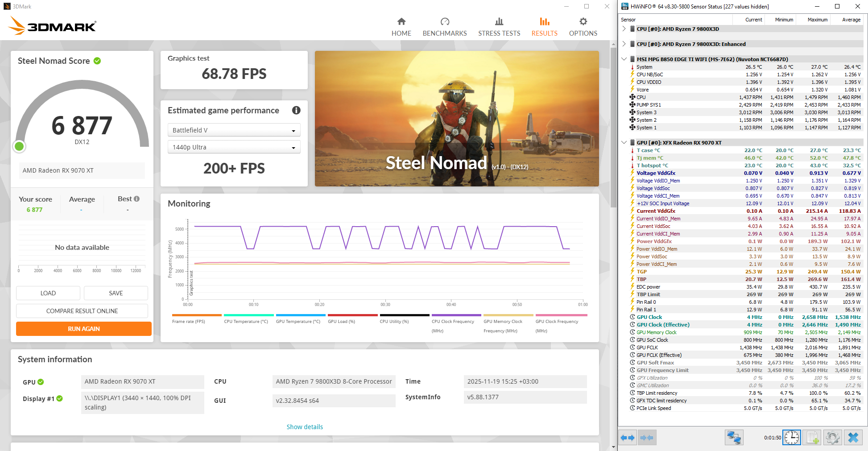The height and width of the screenshot is (451, 868).
Task: Click the chip icon of XFX Radeon RX 9070 XT header
Action: (x=632, y=143)
